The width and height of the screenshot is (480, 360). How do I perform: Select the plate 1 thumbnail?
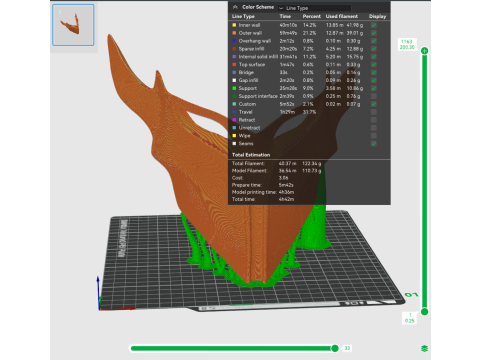[73, 25]
